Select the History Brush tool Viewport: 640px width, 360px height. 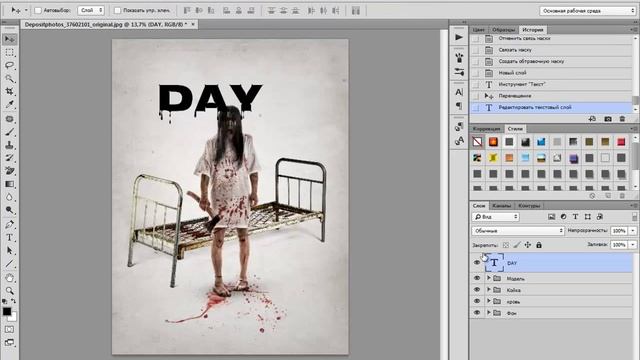point(9,158)
